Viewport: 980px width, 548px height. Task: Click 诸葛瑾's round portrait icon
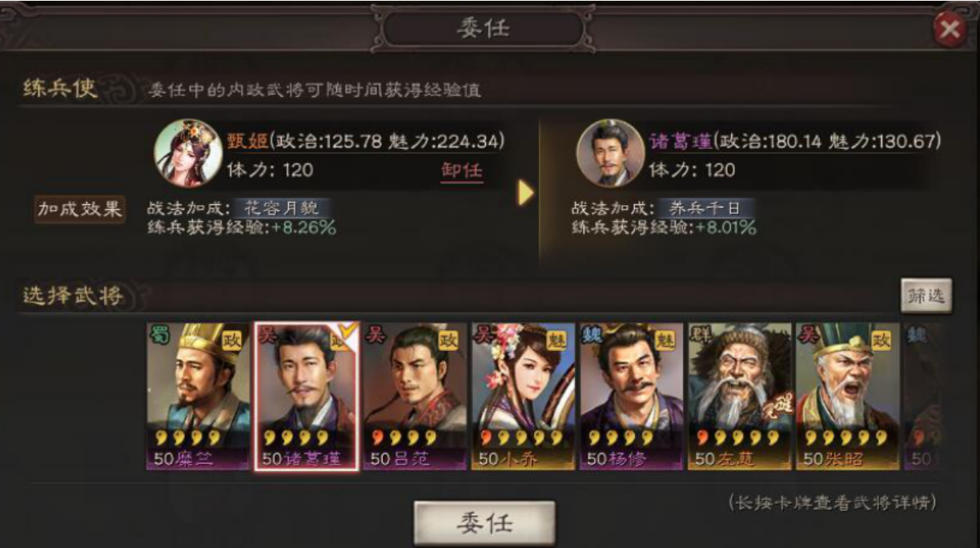coord(610,154)
